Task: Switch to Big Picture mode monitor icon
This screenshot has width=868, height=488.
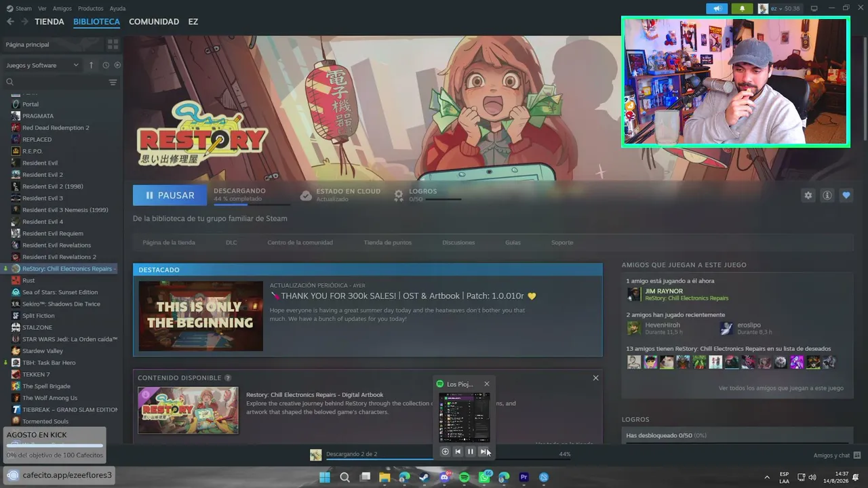Action: (814, 8)
